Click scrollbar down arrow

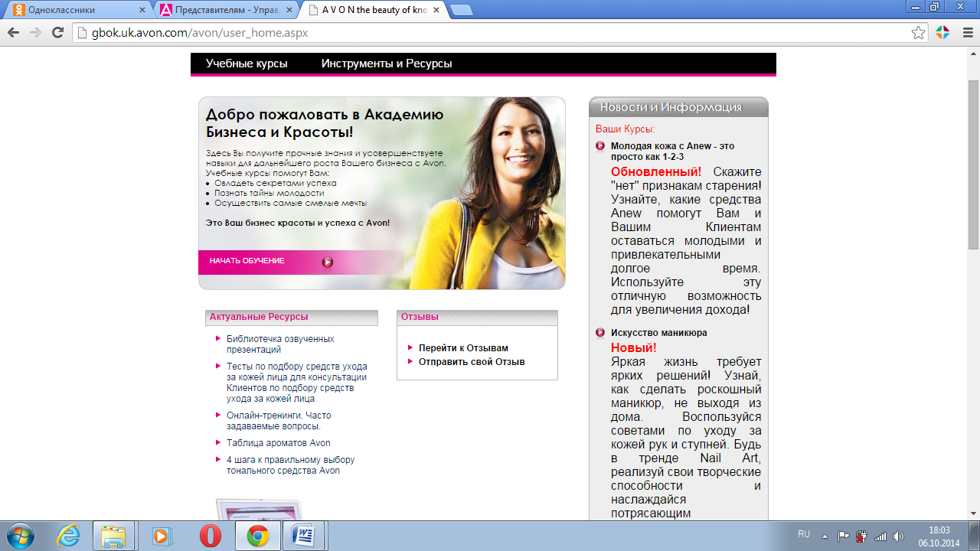[x=973, y=513]
